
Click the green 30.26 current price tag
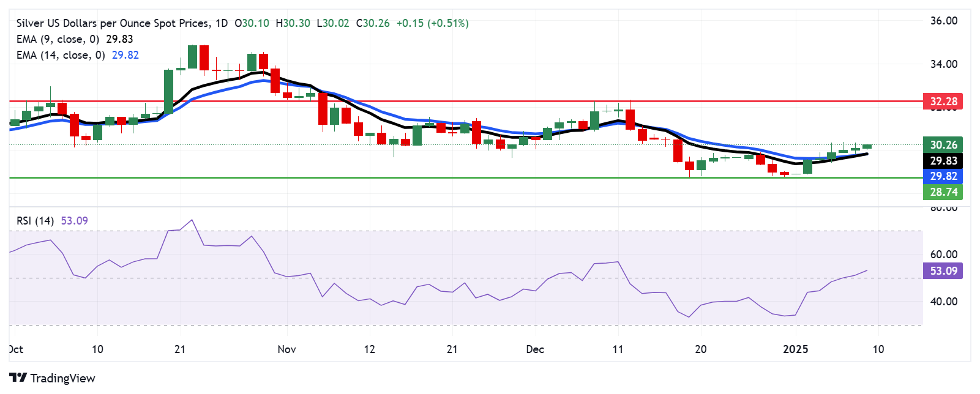click(x=943, y=145)
